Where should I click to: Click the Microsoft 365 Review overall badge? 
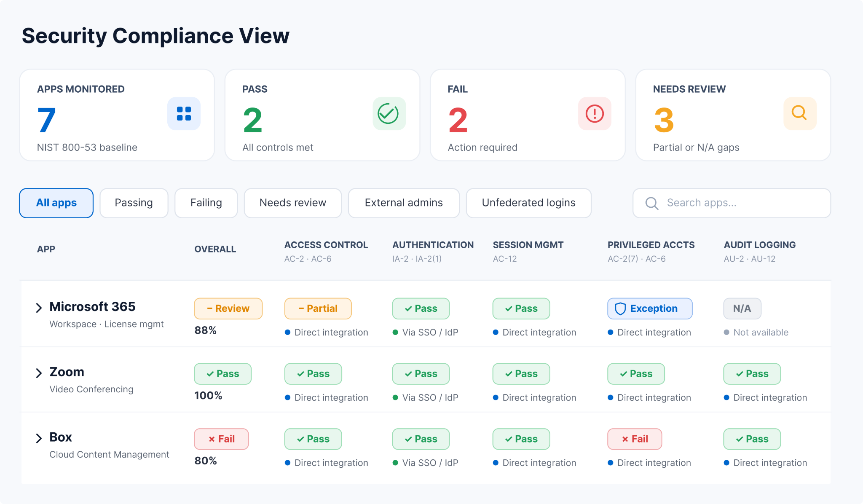[x=228, y=308]
